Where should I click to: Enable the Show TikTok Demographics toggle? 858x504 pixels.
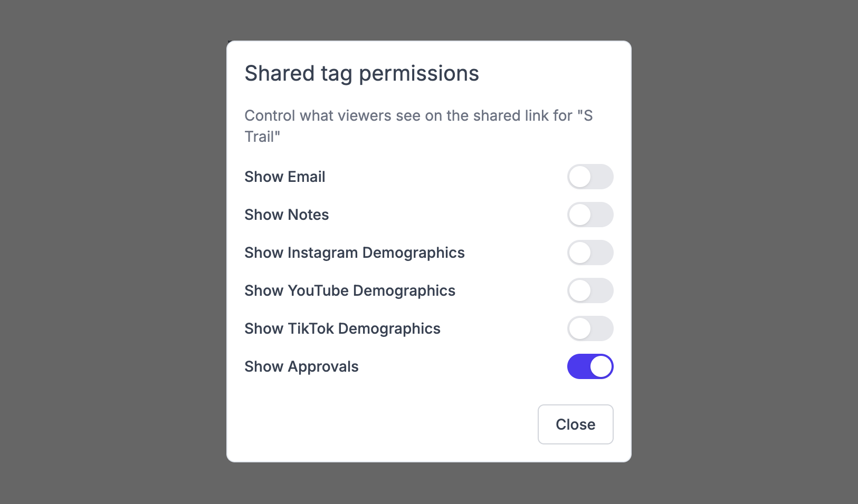590,328
